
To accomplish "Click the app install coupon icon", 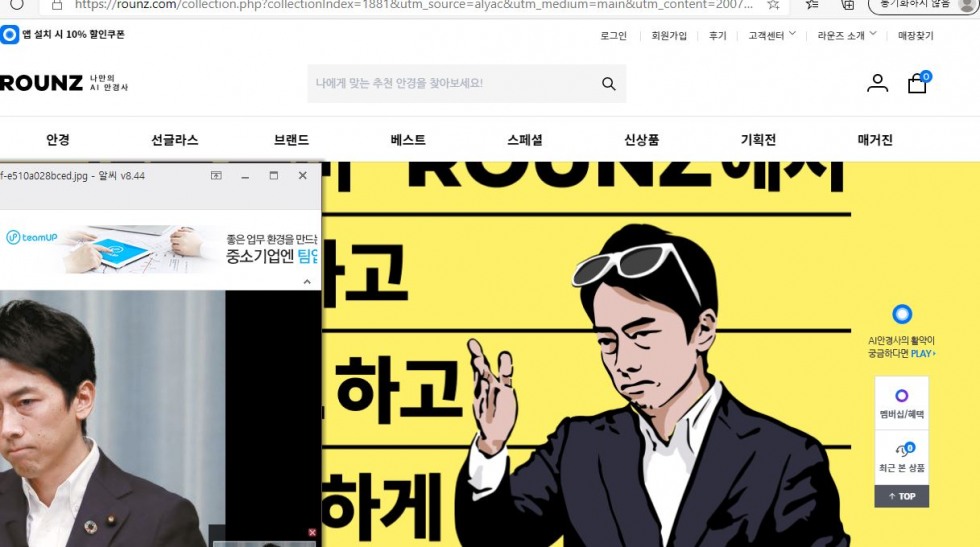I will pyautogui.click(x=9, y=34).
